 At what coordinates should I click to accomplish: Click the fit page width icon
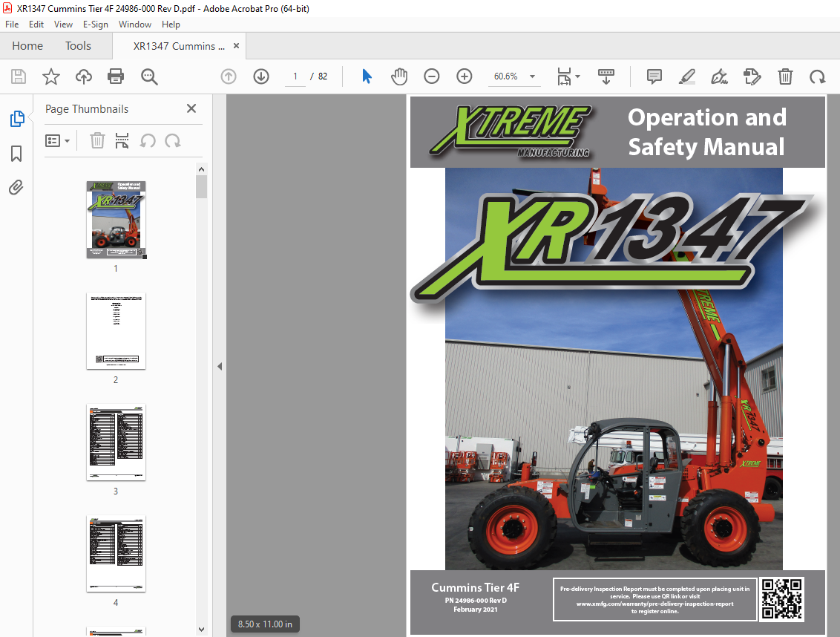click(564, 76)
